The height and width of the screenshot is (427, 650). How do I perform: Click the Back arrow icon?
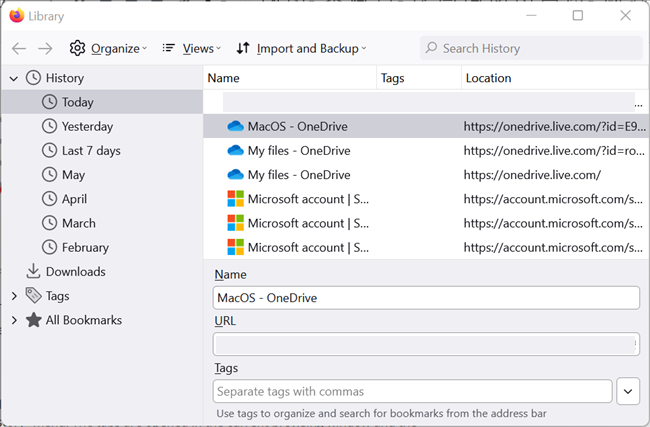point(19,48)
